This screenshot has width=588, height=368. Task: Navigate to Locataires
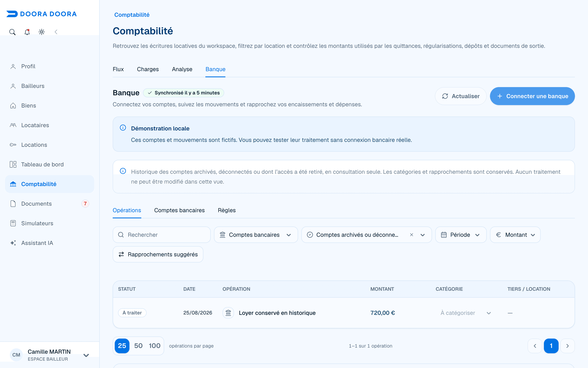50,125
